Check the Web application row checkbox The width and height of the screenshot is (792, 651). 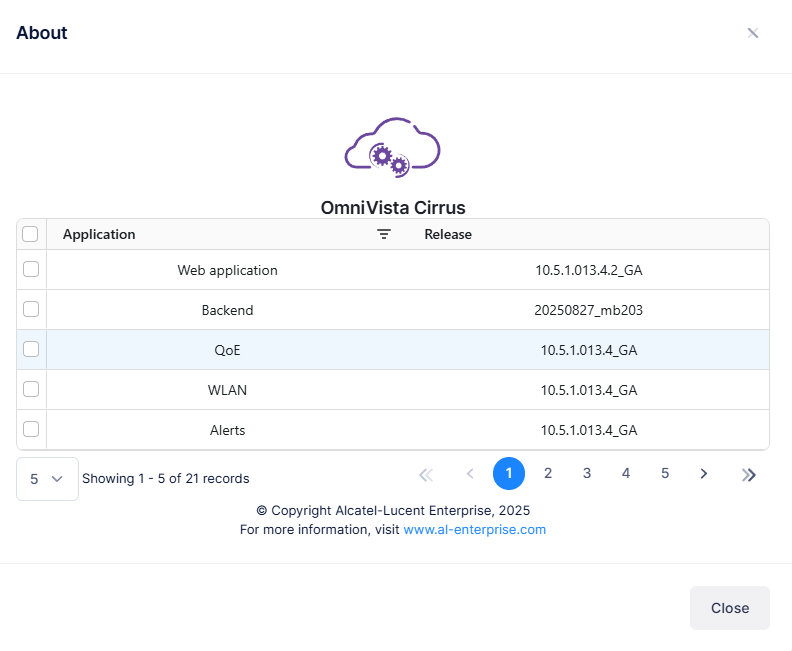point(31,269)
